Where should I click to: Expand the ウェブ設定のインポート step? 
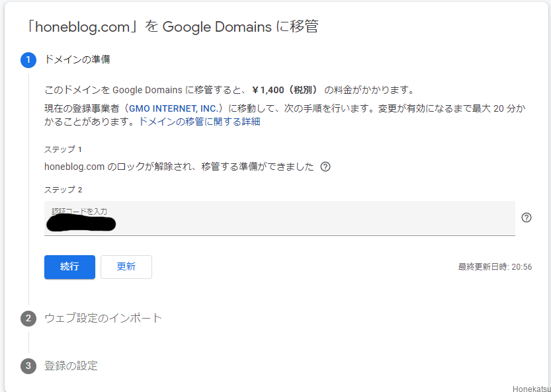click(x=103, y=318)
